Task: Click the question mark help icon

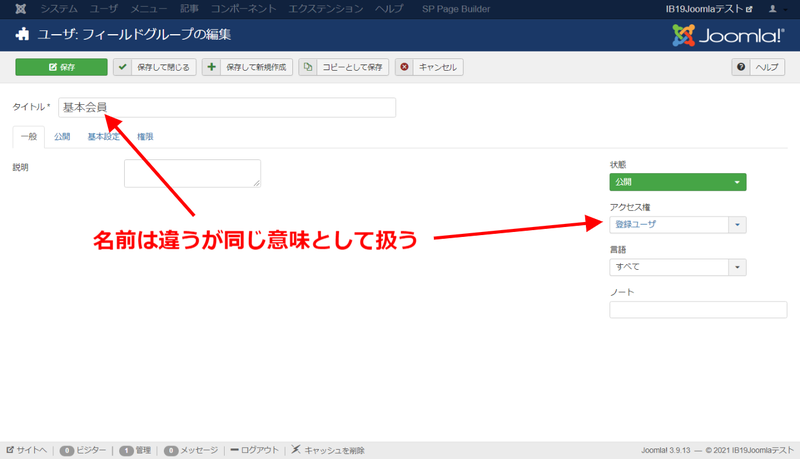Action: 741,67
